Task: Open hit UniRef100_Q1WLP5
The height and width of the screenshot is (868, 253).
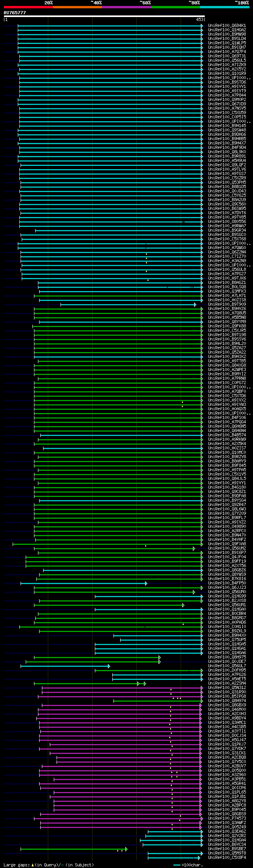Action: (227, 43)
